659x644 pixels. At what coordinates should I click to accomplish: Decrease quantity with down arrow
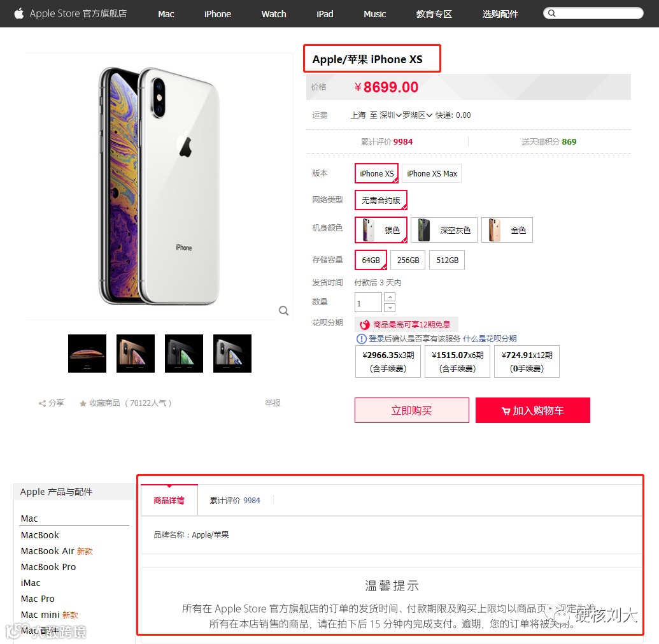(x=390, y=308)
